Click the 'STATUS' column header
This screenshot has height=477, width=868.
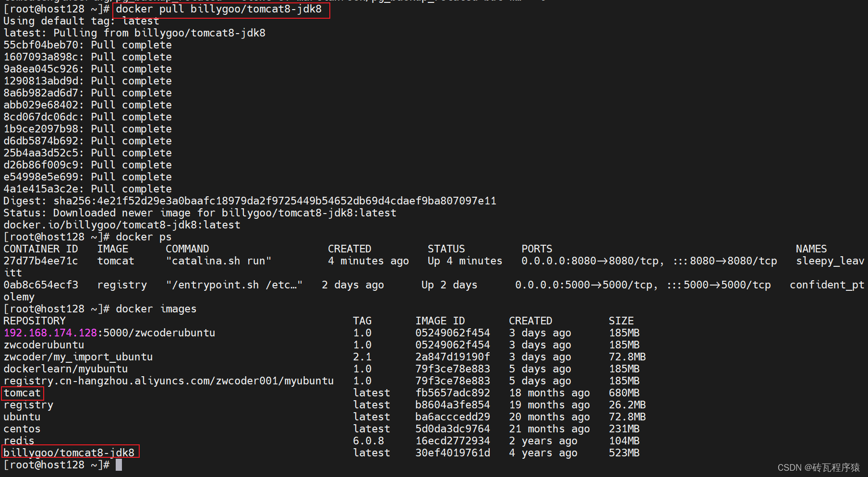click(446, 249)
